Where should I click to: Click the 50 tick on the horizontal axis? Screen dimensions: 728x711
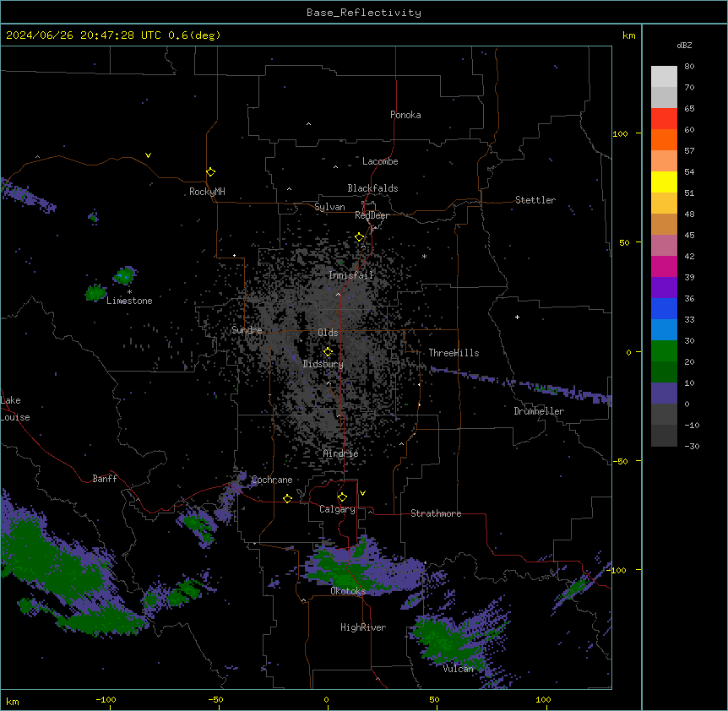click(434, 699)
